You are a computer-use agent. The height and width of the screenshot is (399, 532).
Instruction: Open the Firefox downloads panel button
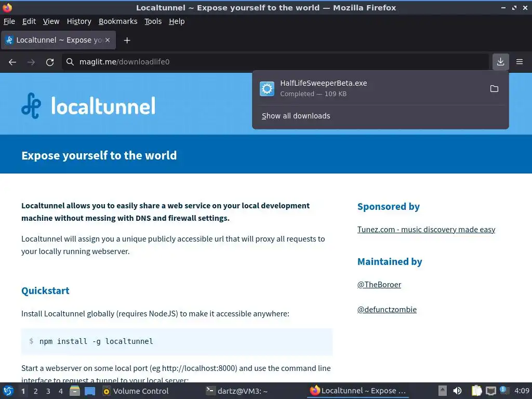point(500,62)
